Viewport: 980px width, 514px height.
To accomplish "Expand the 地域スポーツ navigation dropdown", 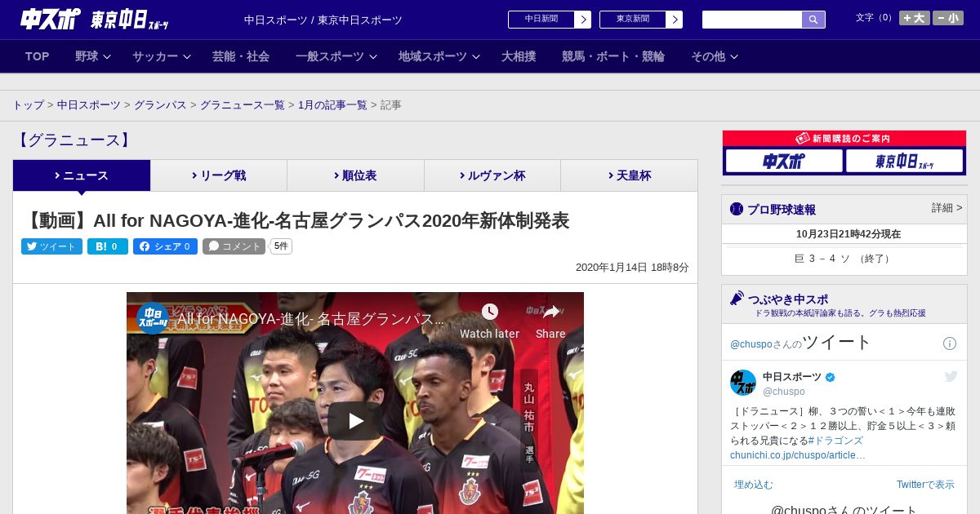I will click(439, 56).
